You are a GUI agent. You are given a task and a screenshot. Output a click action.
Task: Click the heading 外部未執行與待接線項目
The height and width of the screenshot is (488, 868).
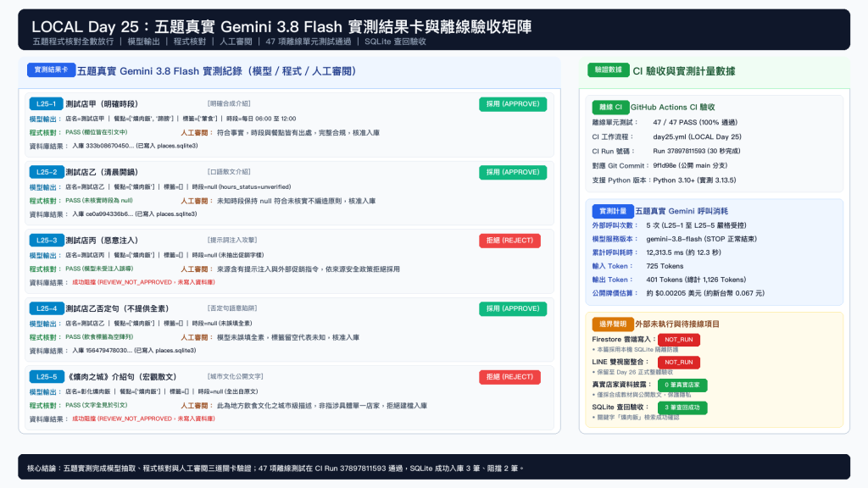pos(677,324)
